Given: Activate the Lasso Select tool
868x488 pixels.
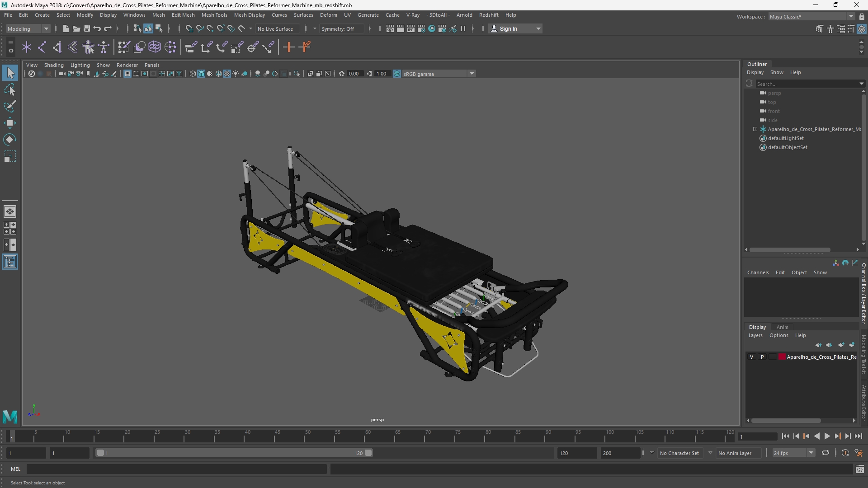Looking at the screenshot, I should [x=10, y=90].
